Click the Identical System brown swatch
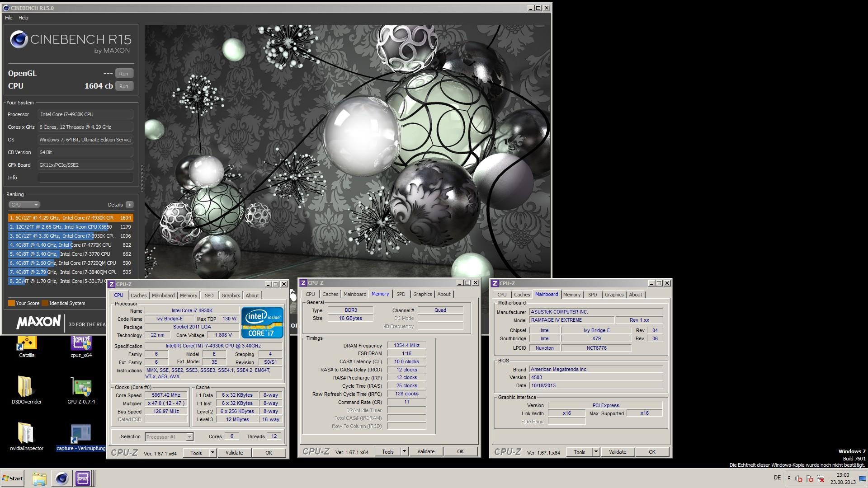The image size is (868, 488). click(45, 303)
